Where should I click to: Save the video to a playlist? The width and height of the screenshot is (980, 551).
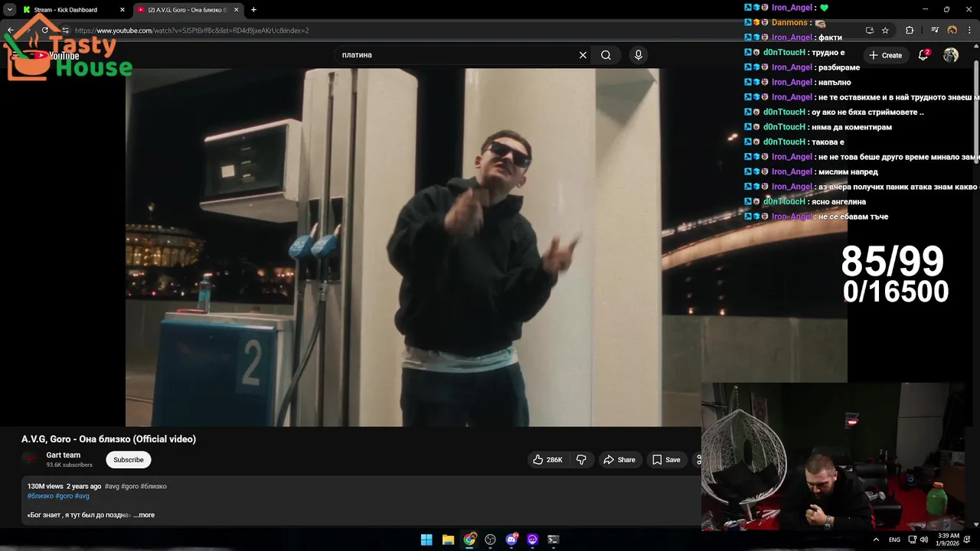tap(666, 460)
